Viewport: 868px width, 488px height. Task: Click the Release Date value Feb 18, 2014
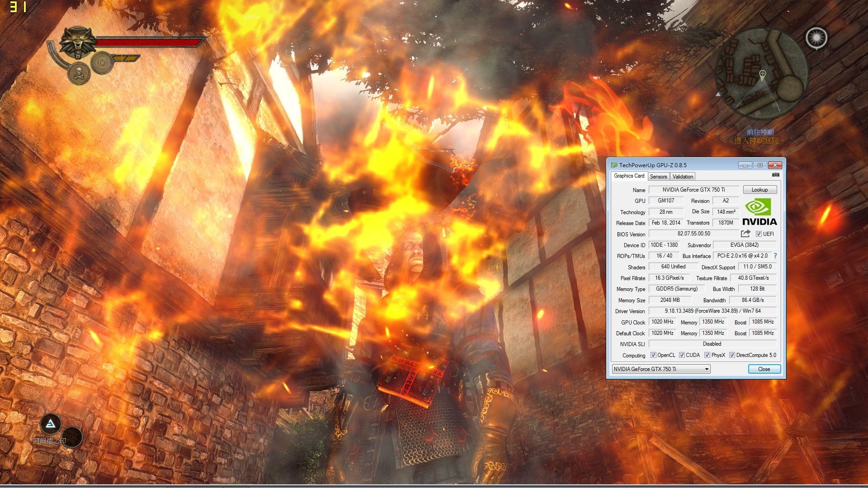coord(666,223)
